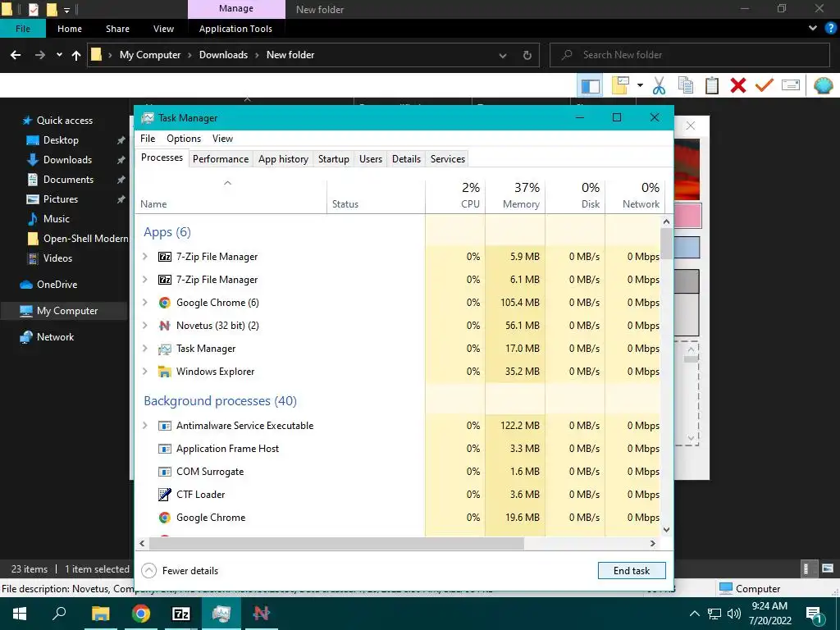Open the Task Manager Options menu

pos(184,139)
